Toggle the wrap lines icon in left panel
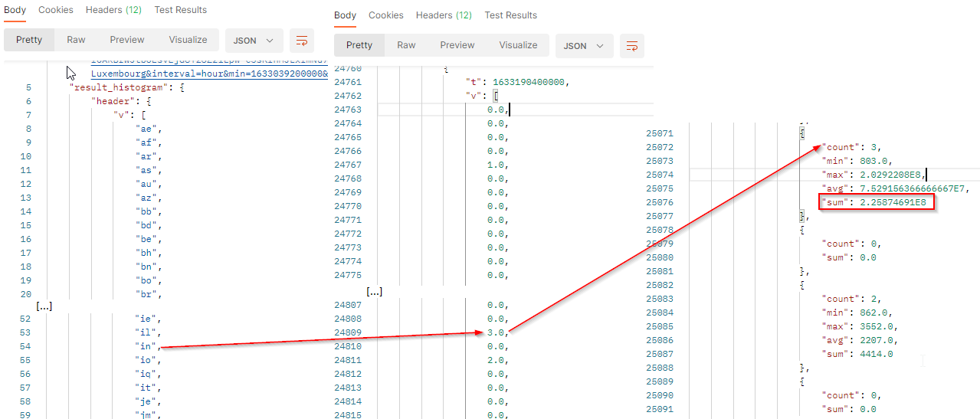Screen dimensions: 980x419 [302, 40]
